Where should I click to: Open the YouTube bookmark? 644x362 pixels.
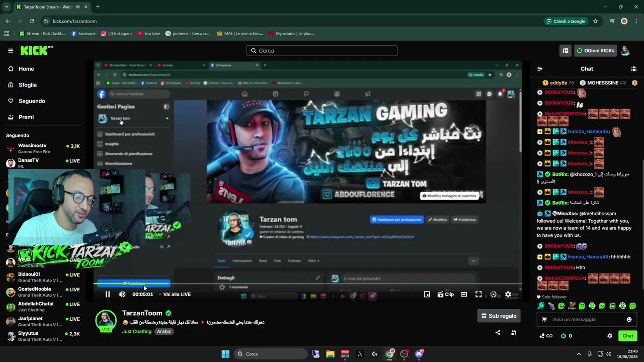[148, 34]
